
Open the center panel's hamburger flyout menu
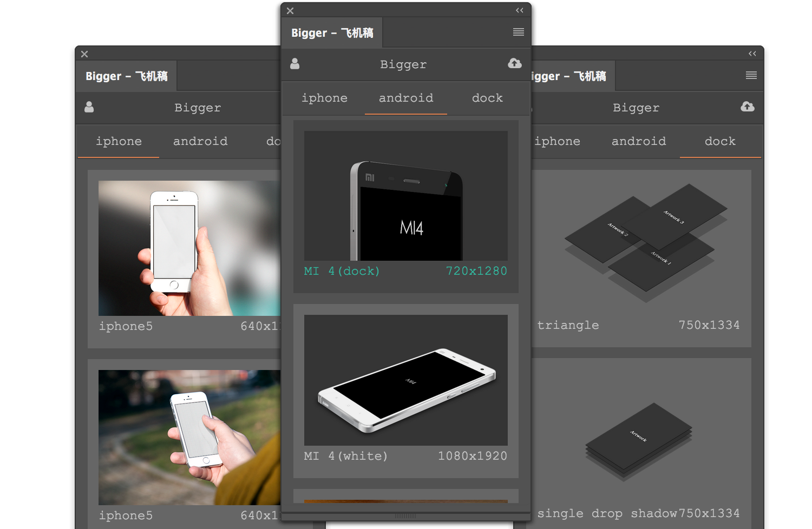(x=518, y=32)
